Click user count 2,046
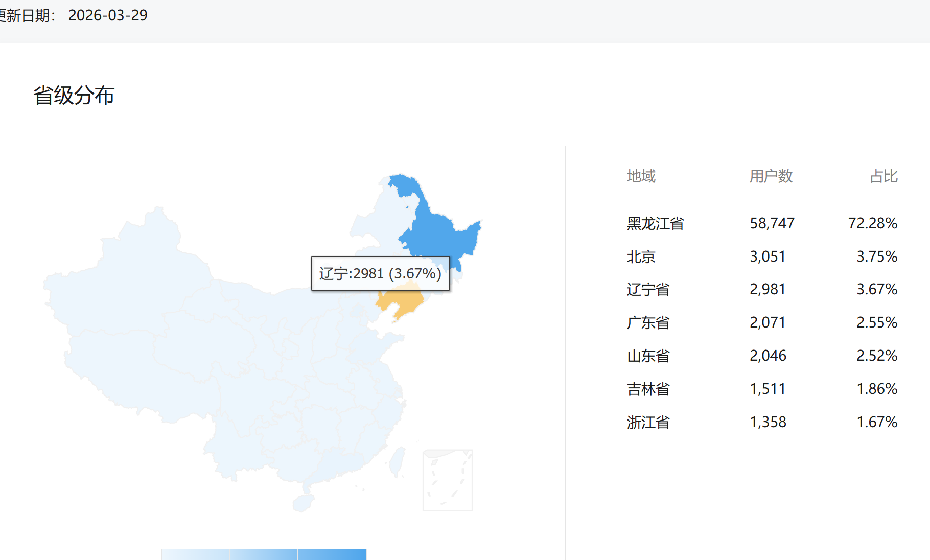The width and height of the screenshot is (930, 560). tap(768, 356)
